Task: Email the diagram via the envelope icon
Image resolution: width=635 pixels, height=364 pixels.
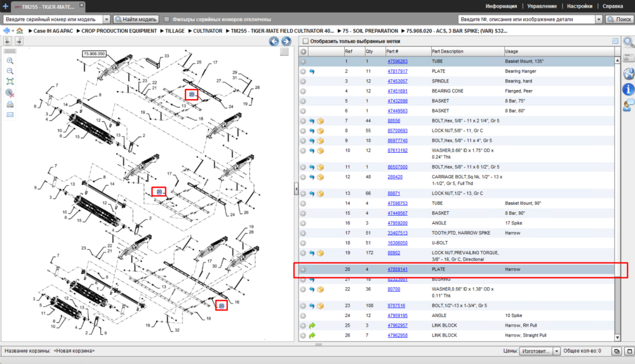Action: pos(10,115)
